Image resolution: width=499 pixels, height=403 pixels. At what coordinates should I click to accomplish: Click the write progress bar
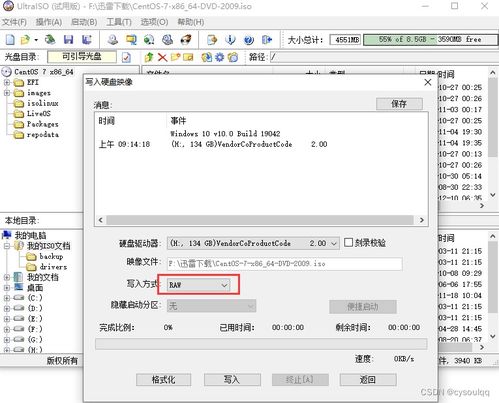261,344
